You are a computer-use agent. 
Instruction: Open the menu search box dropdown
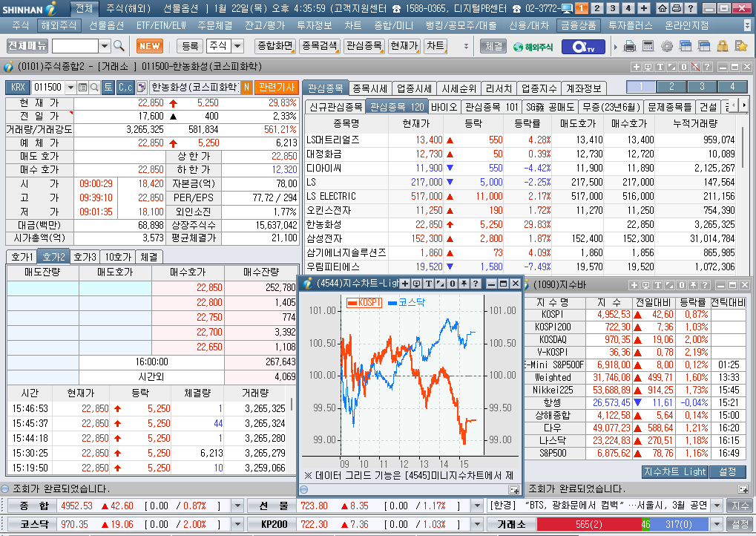coord(105,46)
